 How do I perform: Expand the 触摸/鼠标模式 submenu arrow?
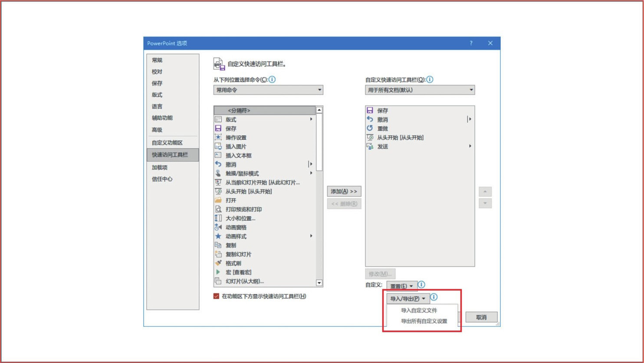[x=311, y=173]
